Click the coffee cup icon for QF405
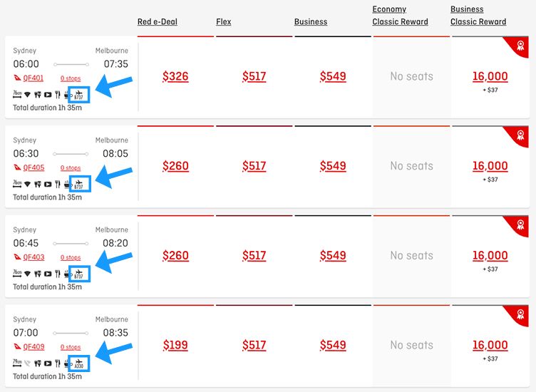 (x=67, y=184)
